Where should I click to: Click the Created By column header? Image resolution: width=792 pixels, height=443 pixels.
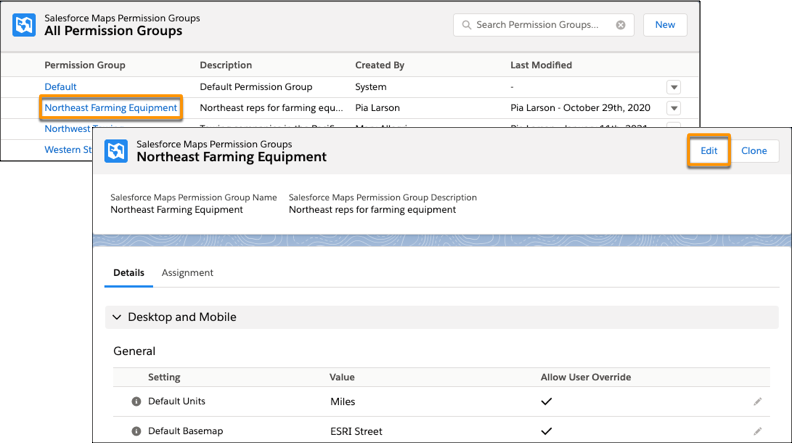(x=380, y=65)
